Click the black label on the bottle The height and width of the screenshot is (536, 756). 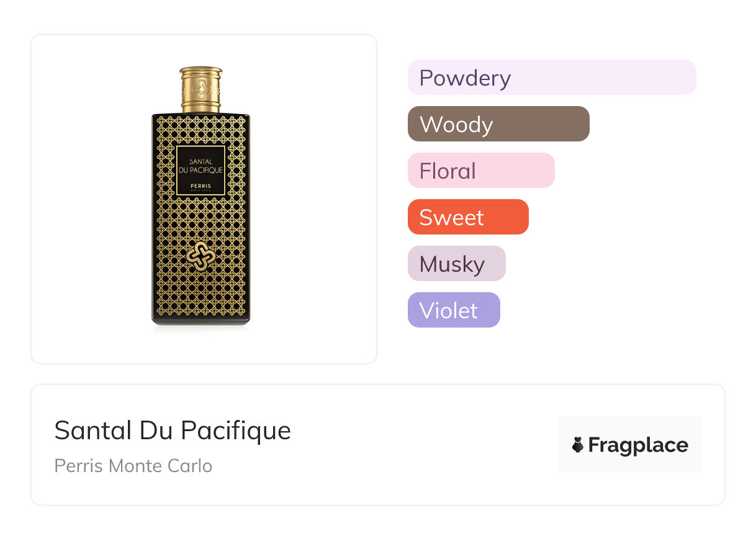point(200,171)
